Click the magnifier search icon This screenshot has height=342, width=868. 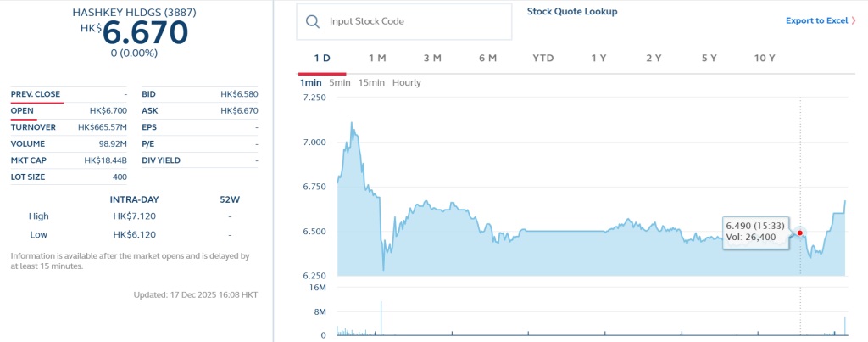313,21
